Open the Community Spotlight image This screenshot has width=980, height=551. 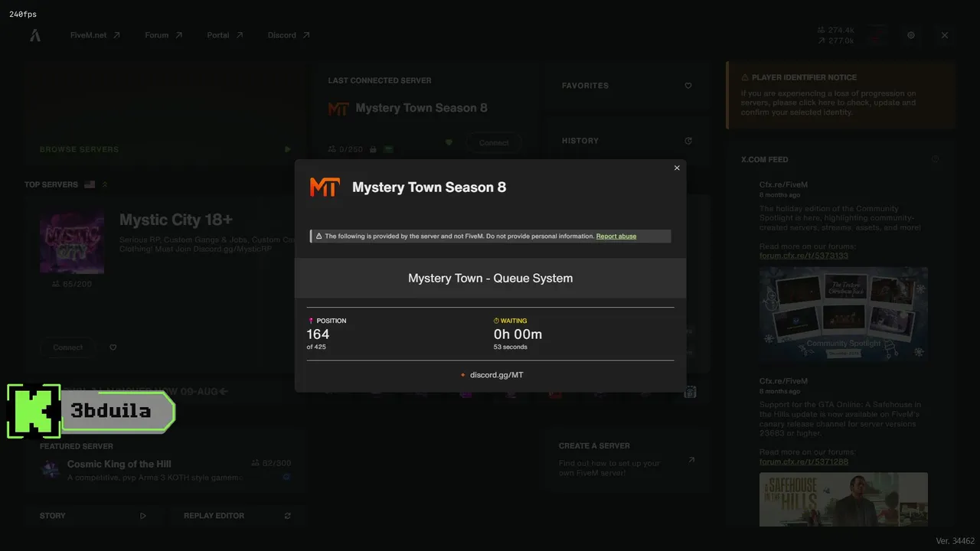pos(844,315)
